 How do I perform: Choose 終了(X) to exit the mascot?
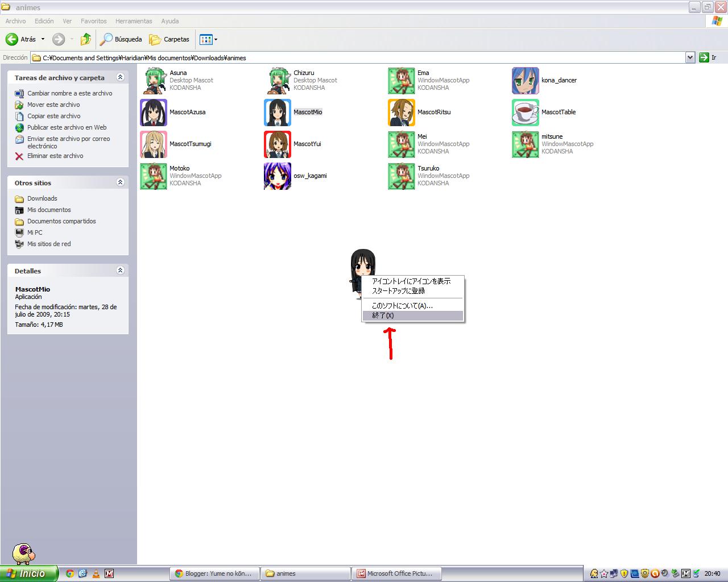point(413,315)
